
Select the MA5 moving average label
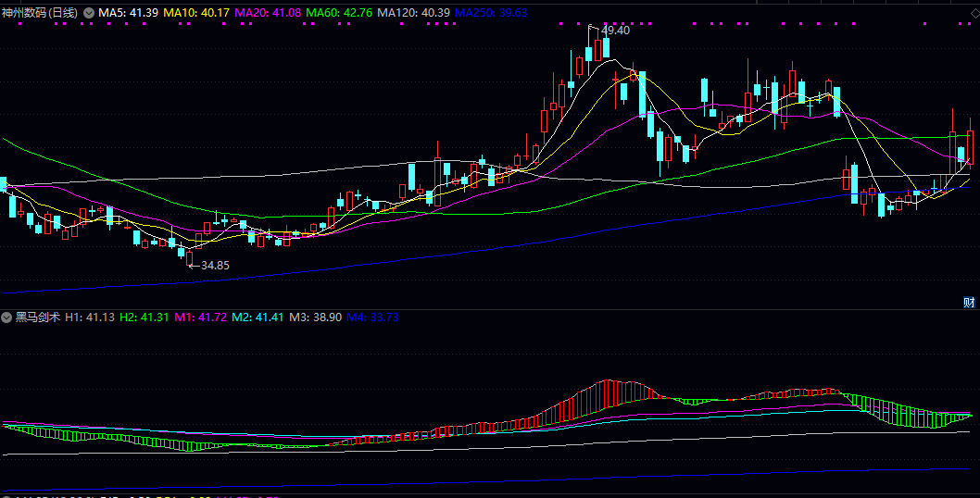(x=129, y=13)
